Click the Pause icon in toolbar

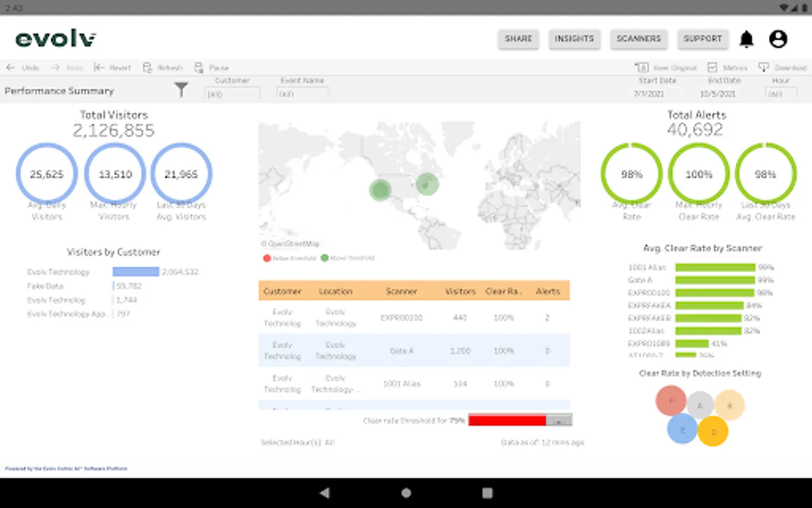pos(199,67)
